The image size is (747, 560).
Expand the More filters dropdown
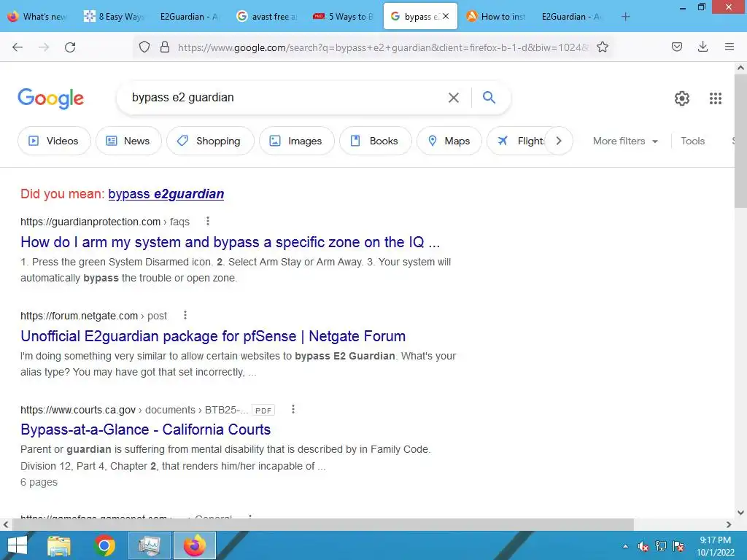coord(625,141)
